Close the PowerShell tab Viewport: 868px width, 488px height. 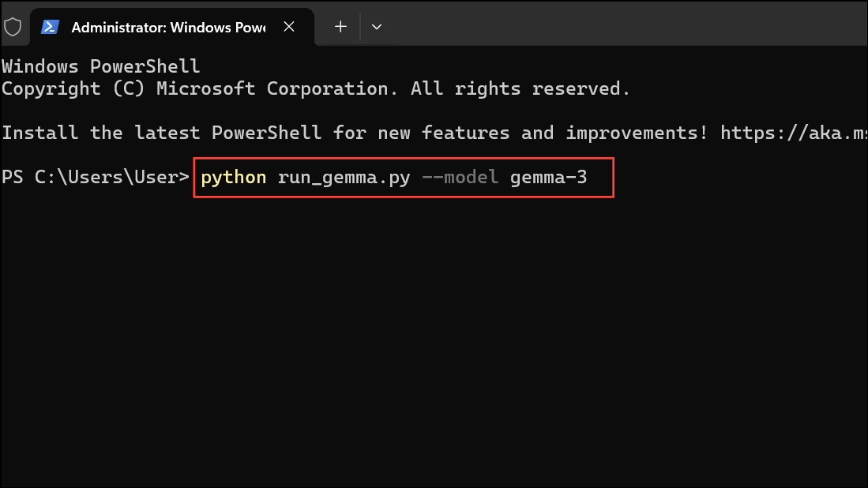pyautogui.click(x=289, y=27)
